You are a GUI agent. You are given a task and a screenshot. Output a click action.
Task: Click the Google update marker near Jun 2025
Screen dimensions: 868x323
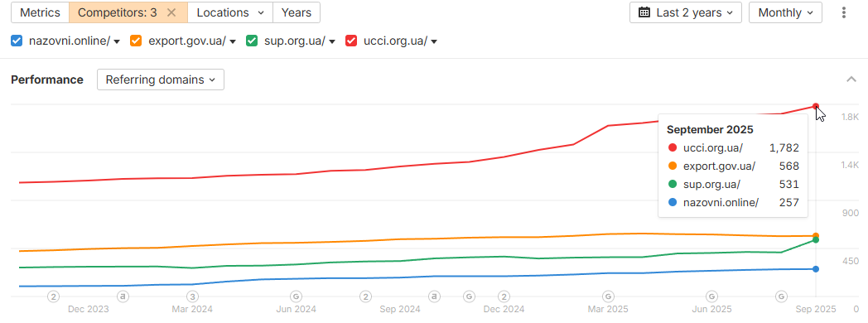[x=712, y=296]
